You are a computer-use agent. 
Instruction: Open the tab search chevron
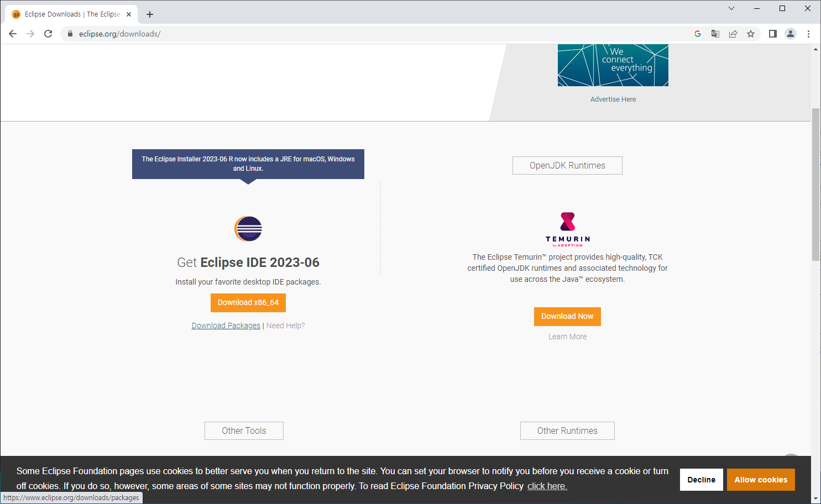click(731, 8)
